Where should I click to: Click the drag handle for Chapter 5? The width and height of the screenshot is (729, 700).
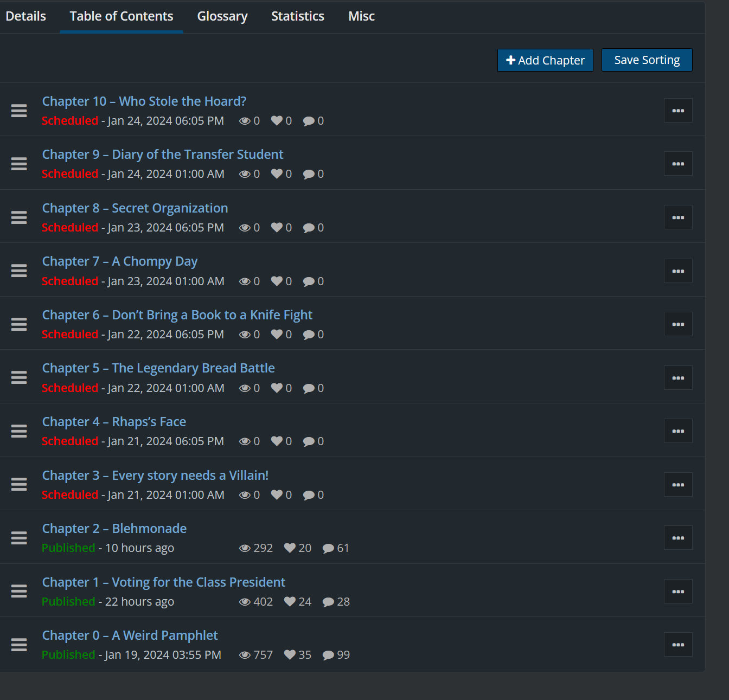19,377
